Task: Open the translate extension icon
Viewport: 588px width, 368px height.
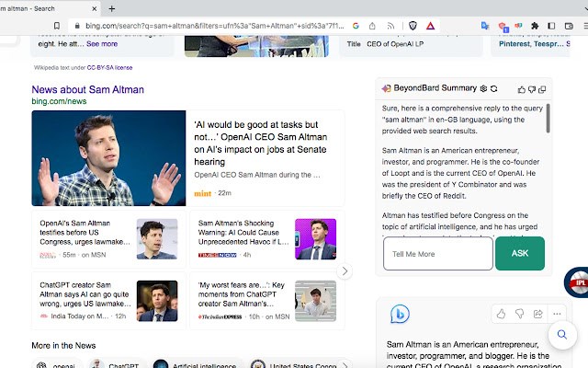Action: (x=485, y=26)
